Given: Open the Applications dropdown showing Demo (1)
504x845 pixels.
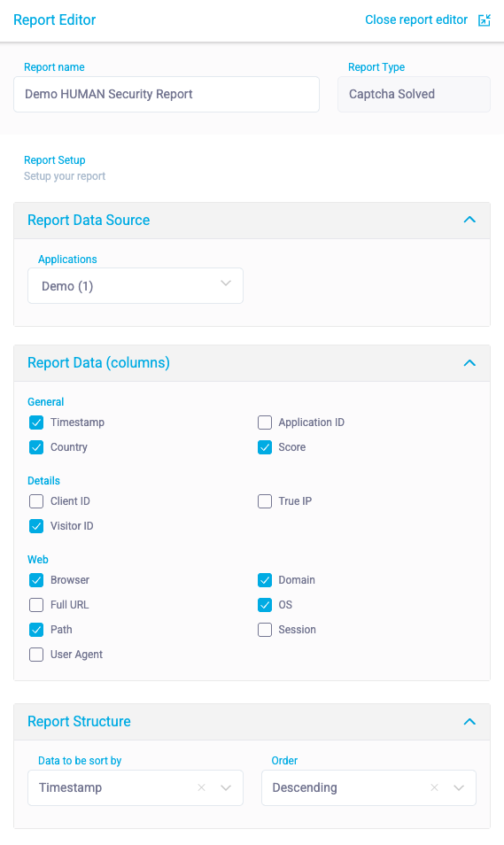Looking at the screenshot, I should tap(136, 285).
